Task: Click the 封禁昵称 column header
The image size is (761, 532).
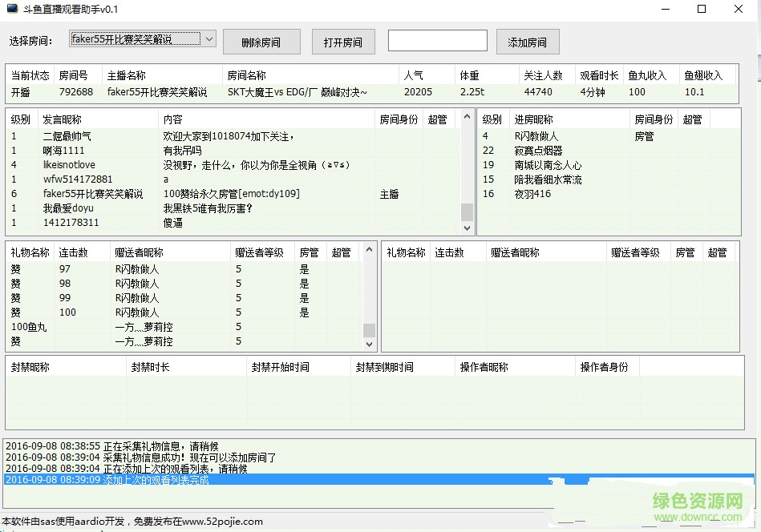Action: [28, 366]
